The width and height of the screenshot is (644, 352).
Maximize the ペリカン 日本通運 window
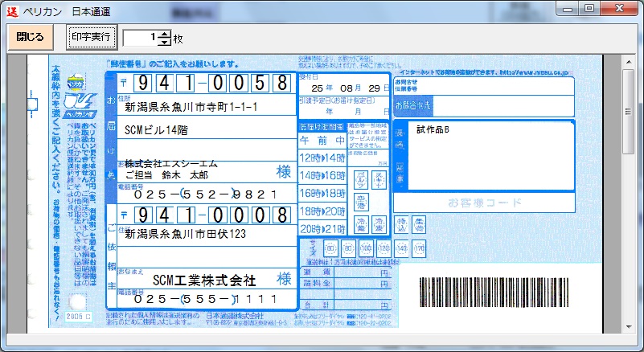click(x=589, y=9)
